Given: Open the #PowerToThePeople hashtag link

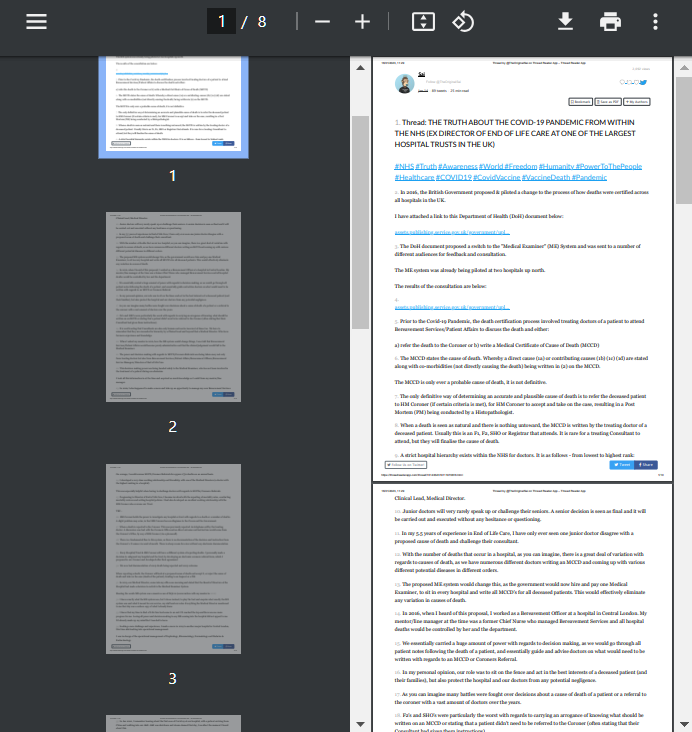Looking at the screenshot, I should click(x=609, y=166).
